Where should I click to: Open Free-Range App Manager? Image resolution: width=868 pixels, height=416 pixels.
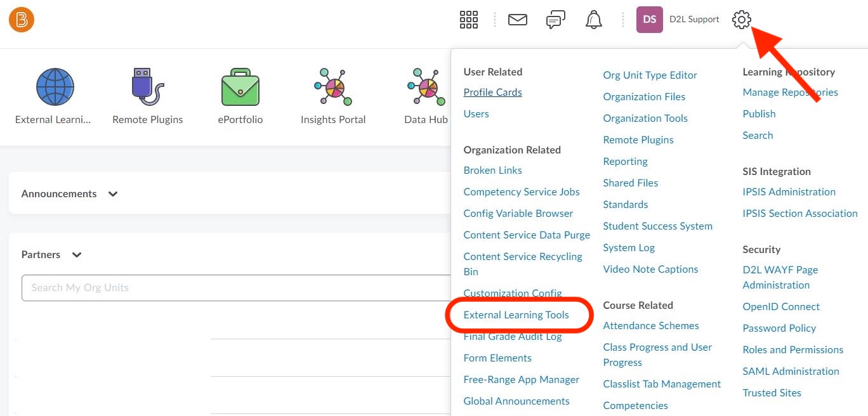521,380
